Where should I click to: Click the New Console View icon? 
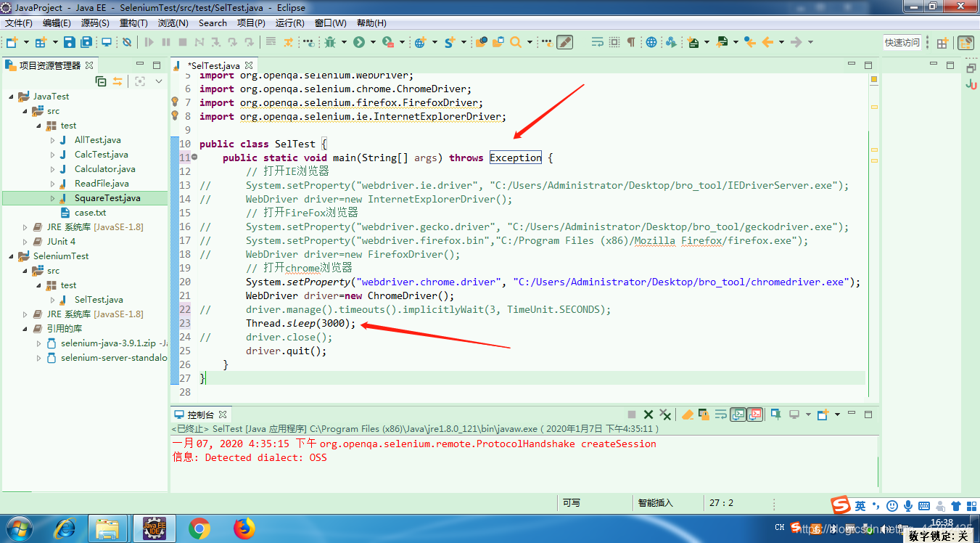tap(823, 415)
